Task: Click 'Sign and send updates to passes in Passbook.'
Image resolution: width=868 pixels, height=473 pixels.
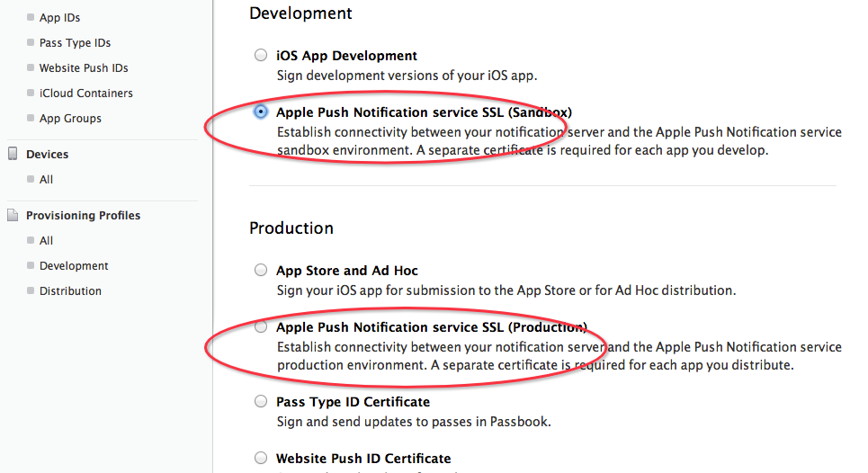Action: [414, 422]
